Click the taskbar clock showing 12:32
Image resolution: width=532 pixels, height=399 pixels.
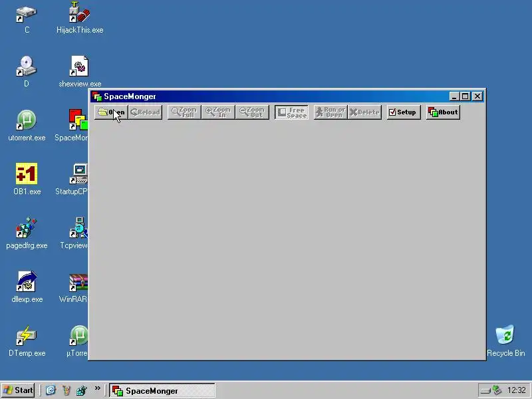click(517, 390)
